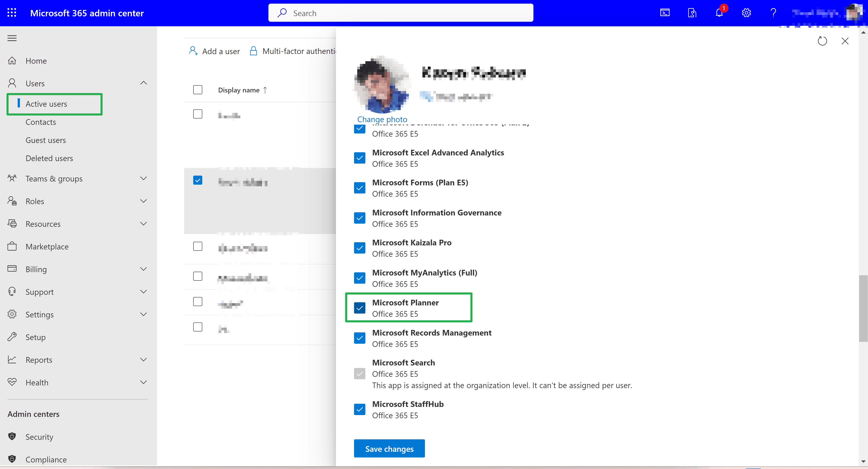The height and width of the screenshot is (469, 868).
Task: Open the Cloud Shell terminal icon
Action: click(665, 13)
